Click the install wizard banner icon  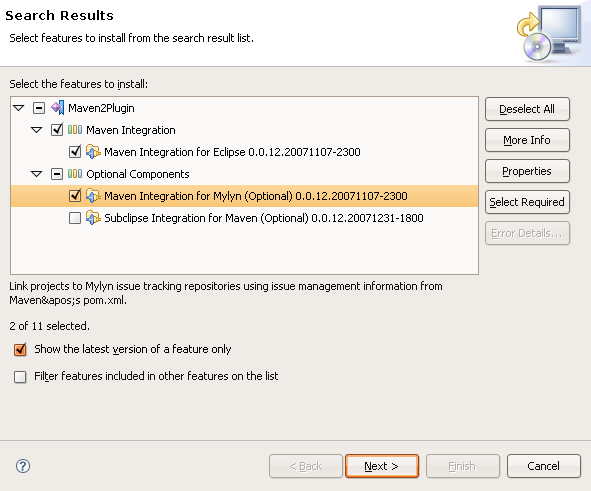pos(549,33)
